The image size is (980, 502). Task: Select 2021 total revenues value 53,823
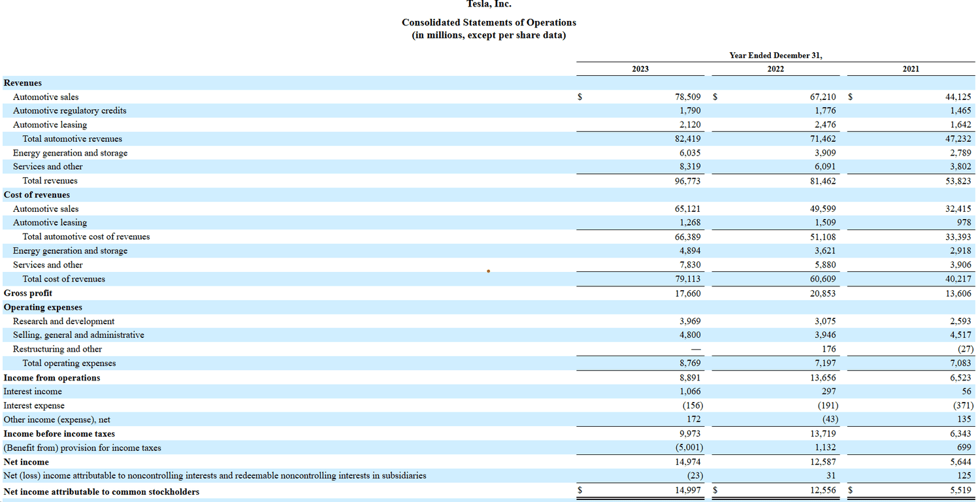pos(958,181)
